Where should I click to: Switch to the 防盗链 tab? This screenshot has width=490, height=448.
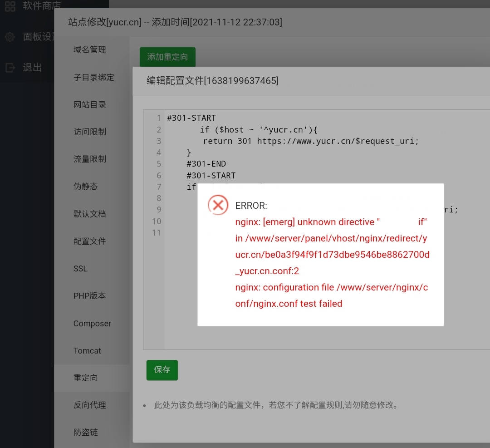(x=86, y=433)
